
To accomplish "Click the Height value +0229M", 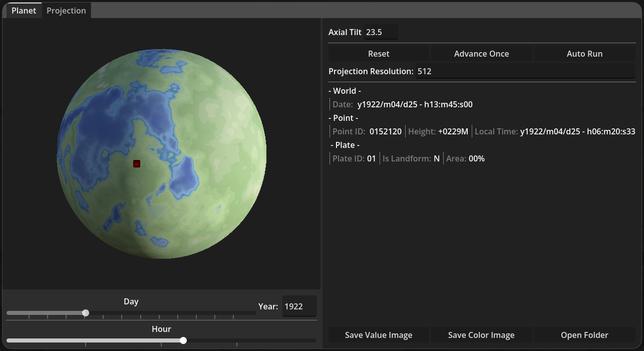I will click(x=453, y=131).
